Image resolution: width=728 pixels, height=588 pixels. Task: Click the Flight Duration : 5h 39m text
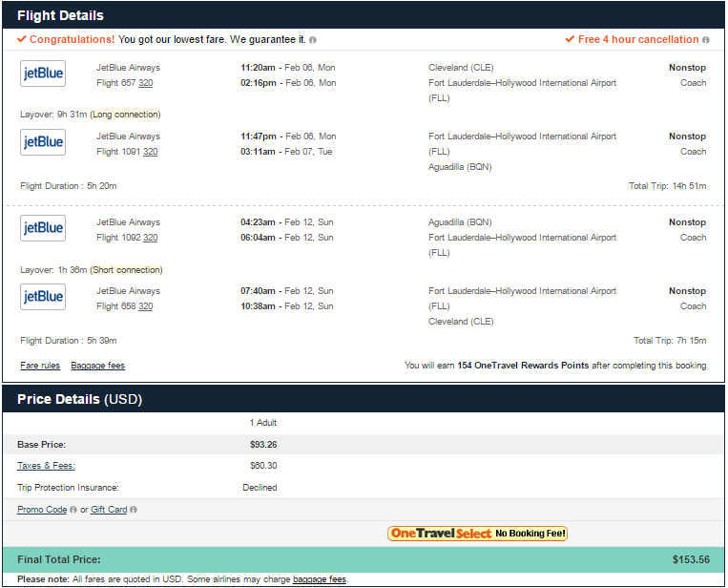[x=69, y=341]
